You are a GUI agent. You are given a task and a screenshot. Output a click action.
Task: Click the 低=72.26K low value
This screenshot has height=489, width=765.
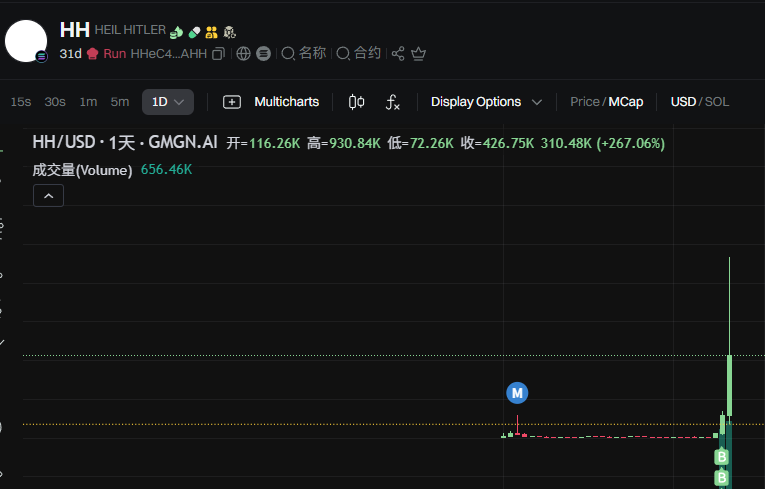[421, 143]
